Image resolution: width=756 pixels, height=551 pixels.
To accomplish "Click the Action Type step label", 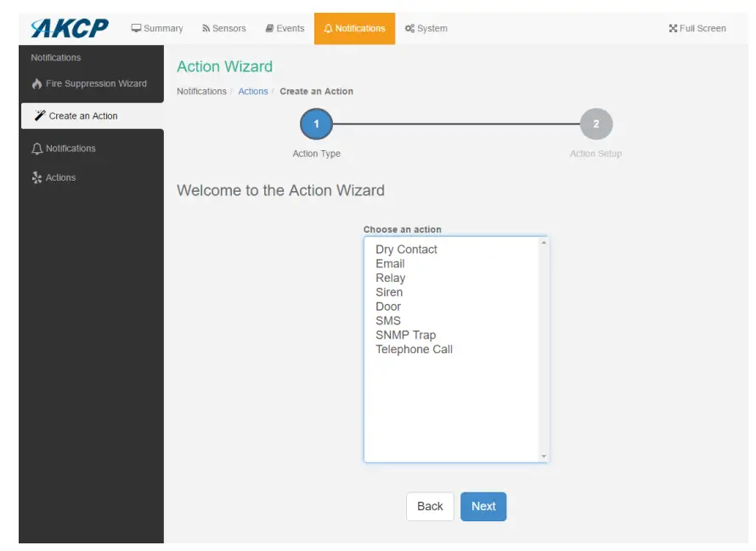I will click(316, 154).
